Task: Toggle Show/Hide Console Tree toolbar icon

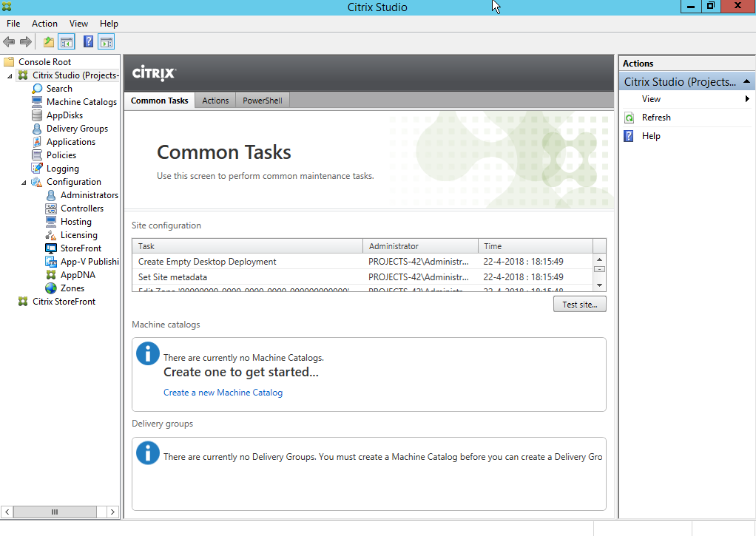Action: click(x=67, y=42)
